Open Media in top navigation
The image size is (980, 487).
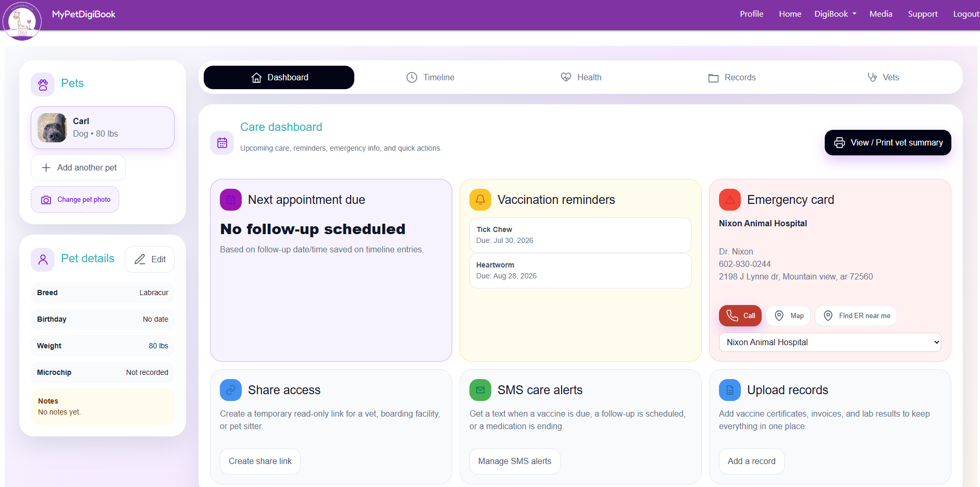point(880,14)
